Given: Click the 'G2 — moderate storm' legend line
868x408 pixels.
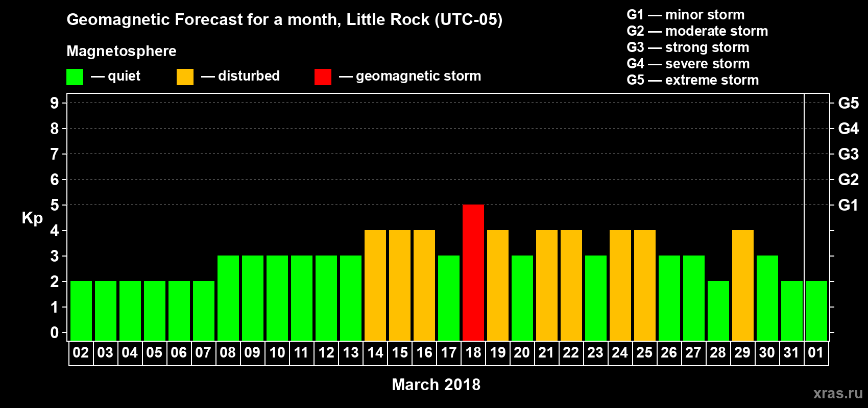Looking at the screenshot, I should point(697,31).
